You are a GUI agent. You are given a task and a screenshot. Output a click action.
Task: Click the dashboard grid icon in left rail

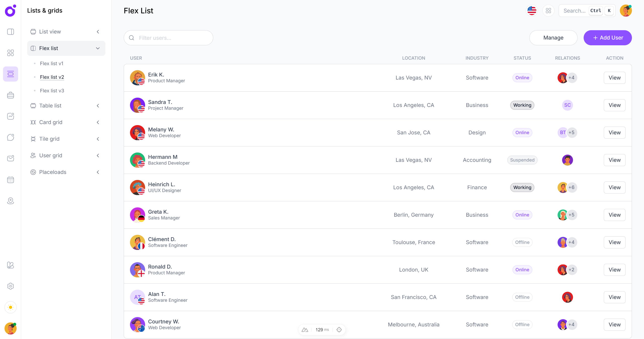(11, 53)
